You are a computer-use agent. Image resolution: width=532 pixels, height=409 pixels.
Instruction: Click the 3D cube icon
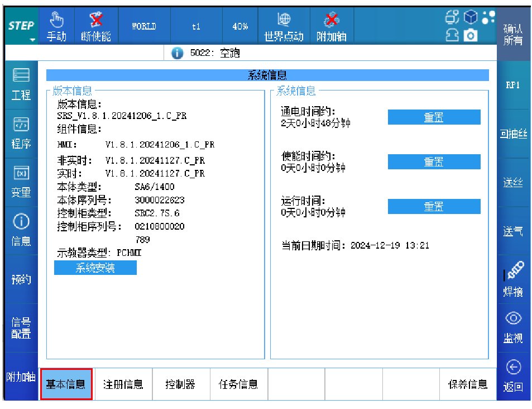click(471, 18)
